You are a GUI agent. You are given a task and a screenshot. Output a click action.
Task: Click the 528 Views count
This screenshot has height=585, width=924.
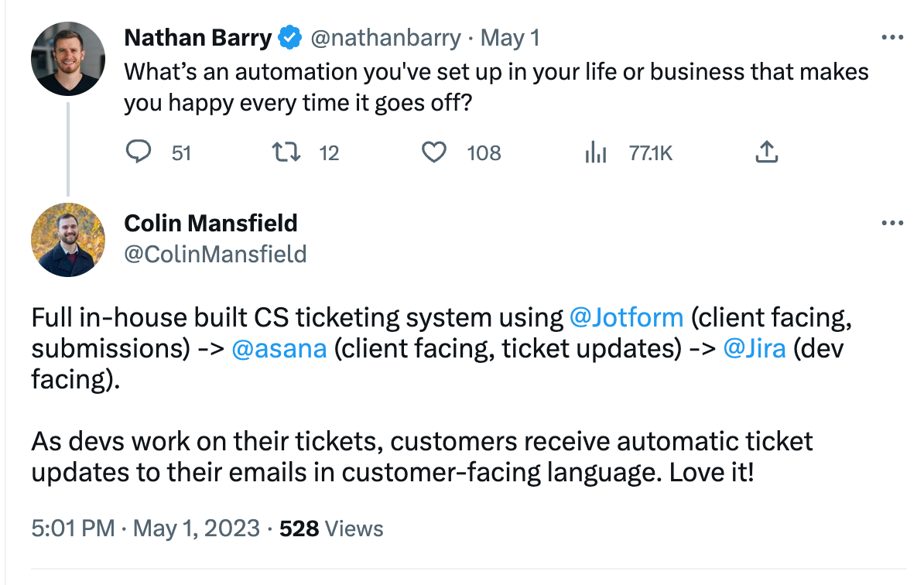pos(331,529)
